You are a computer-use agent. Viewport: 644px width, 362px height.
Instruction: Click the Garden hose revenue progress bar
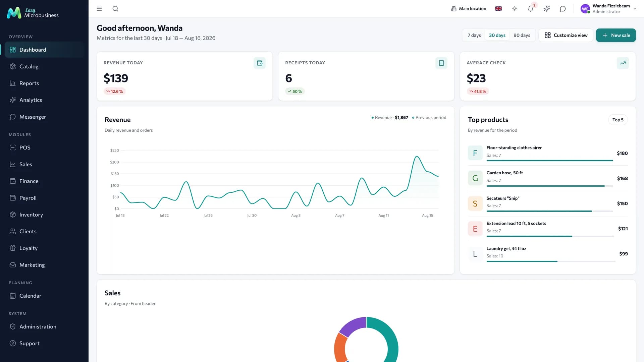pos(550,186)
